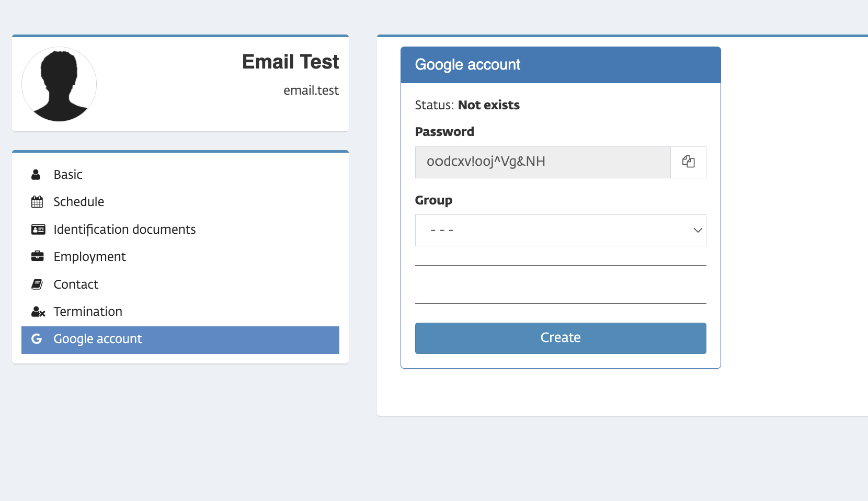Image resolution: width=868 pixels, height=501 pixels.
Task: Click the 'Not exists' status text
Action: (489, 105)
